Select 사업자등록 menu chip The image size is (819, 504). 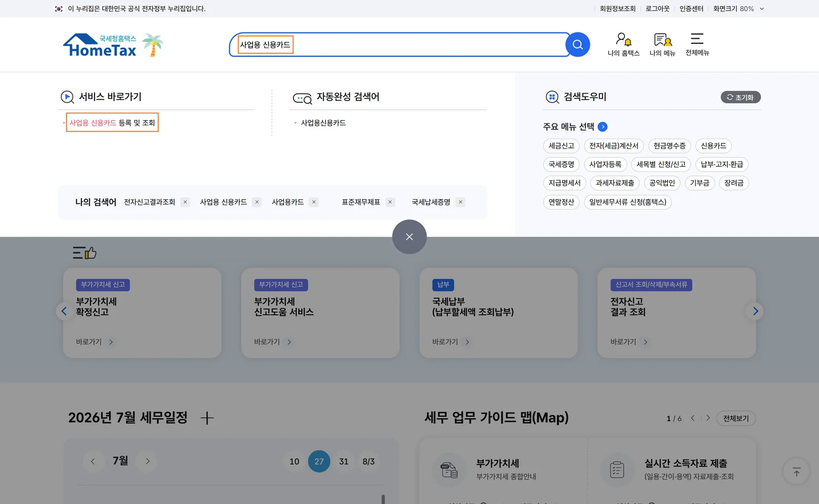tap(606, 164)
